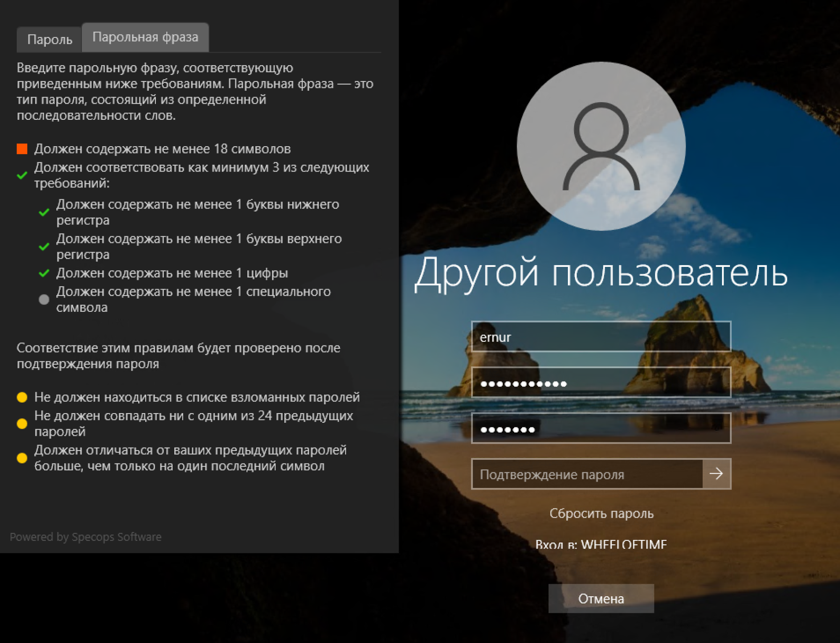Click green checkmark next to uppercase letter rule
This screenshot has width=840, height=643.
(44, 247)
